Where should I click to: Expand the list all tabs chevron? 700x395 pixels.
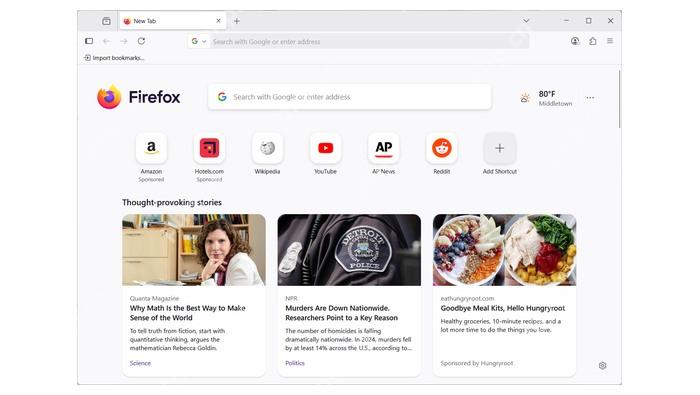[x=526, y=21]
